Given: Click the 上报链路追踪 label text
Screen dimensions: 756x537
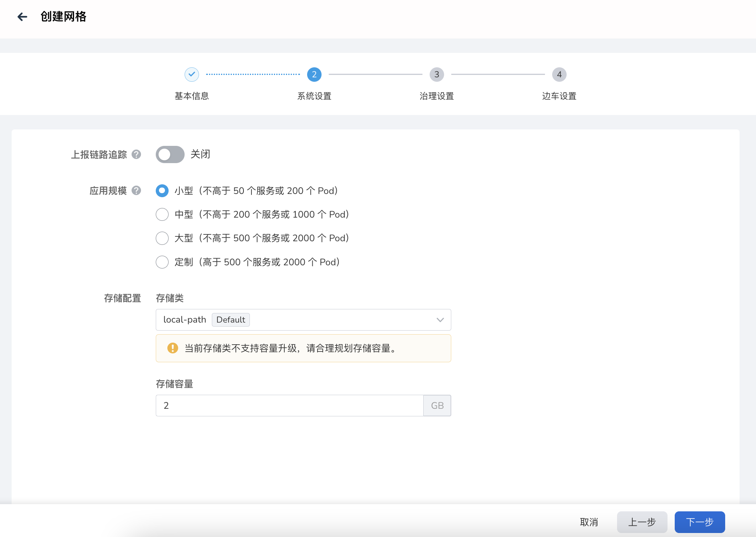Looking at the screenshot, I should point(99,155).
